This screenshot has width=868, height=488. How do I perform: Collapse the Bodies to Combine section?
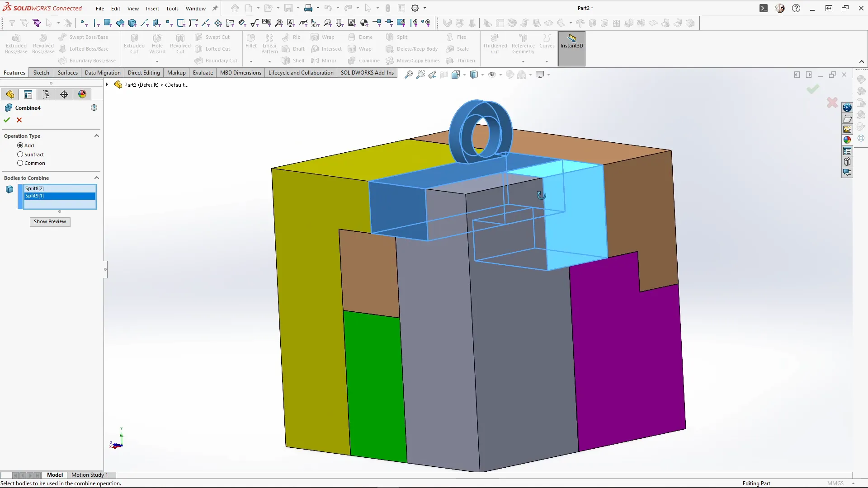coord(96,178)
